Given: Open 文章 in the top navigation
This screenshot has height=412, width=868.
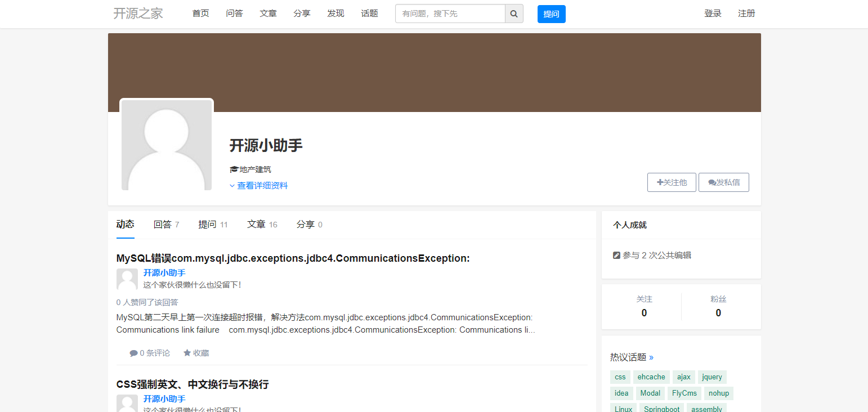Looking at the screenshot, I should [x=269, y=14].
